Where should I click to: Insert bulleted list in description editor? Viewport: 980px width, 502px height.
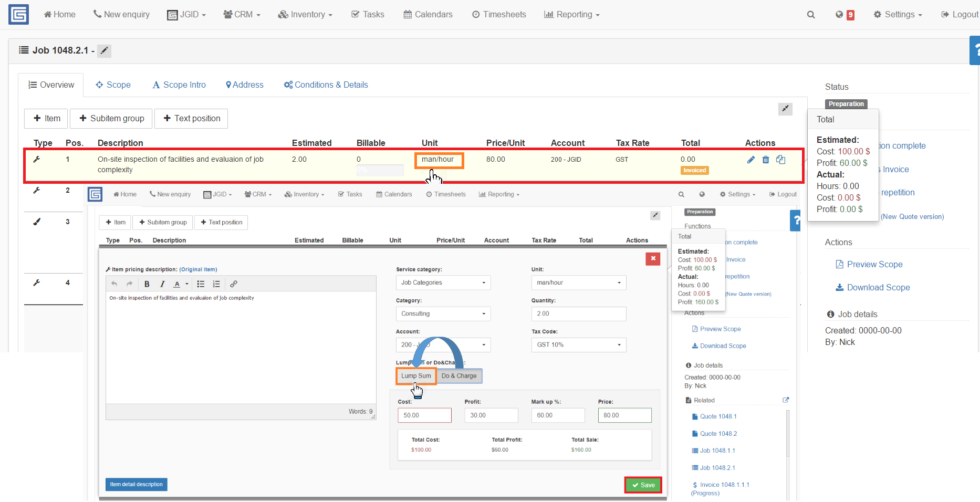pyautogui.click(x=201, y=284)
